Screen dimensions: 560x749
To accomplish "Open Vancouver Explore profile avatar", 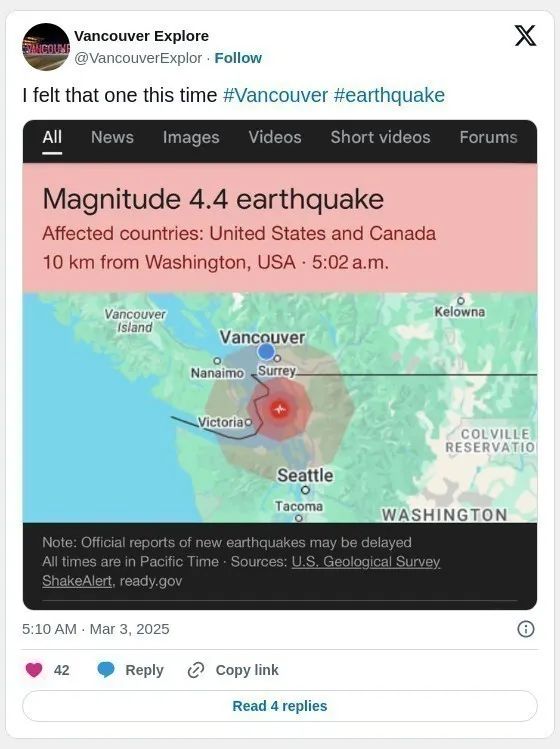I will point(46,47).
